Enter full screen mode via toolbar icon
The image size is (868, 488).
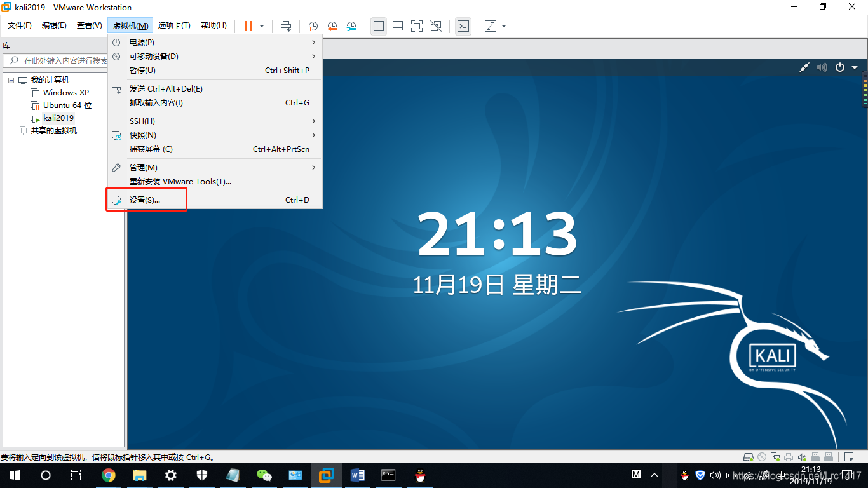(417, 26)
